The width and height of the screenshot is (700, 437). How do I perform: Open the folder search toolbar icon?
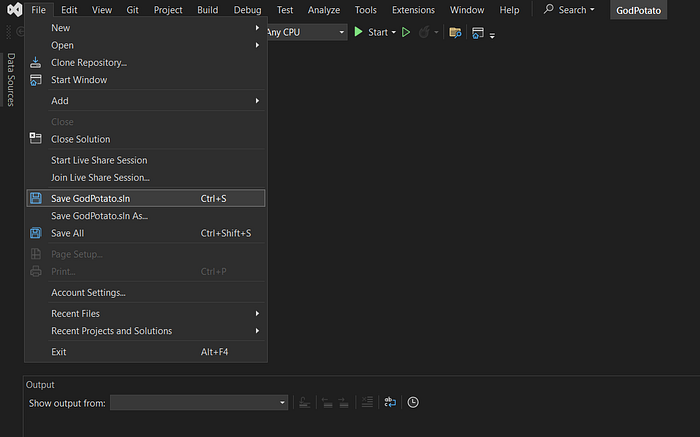click(455, 32)
